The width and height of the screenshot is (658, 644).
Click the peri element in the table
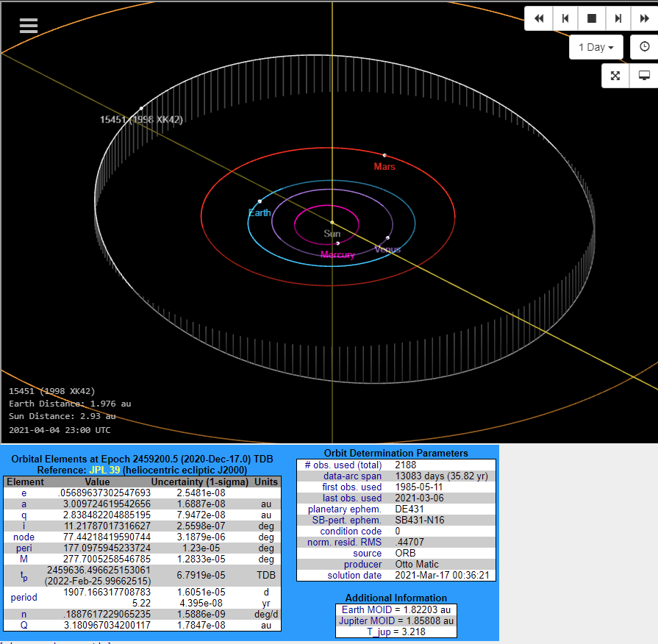click(x=25, y=548)
